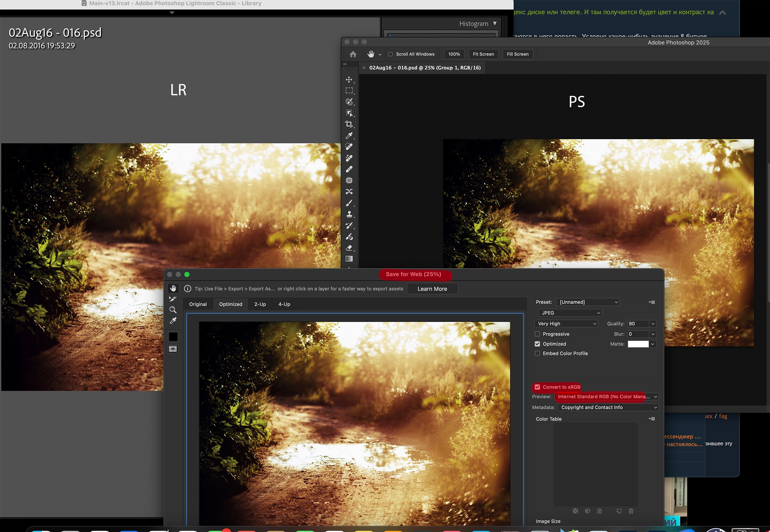
Task: Enable the Progressive checkbox
Action: (537, 334)
